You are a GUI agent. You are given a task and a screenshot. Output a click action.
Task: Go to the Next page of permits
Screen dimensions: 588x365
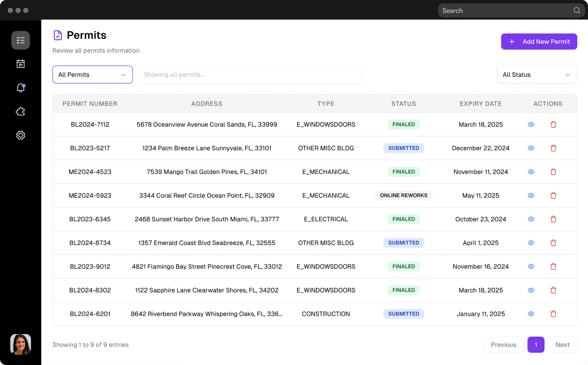(x=562, y=345)
